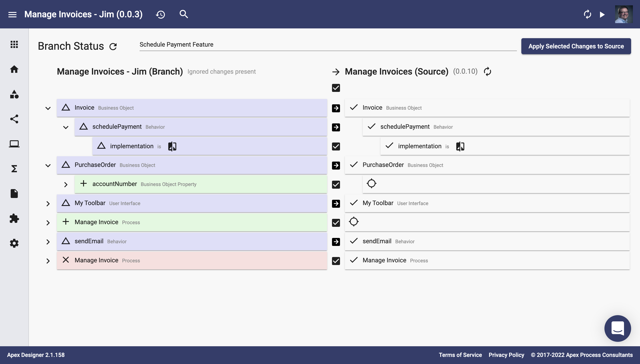
Task: Click the refresh icon next to Manage Invoices Source
Action: click(487, 71)
